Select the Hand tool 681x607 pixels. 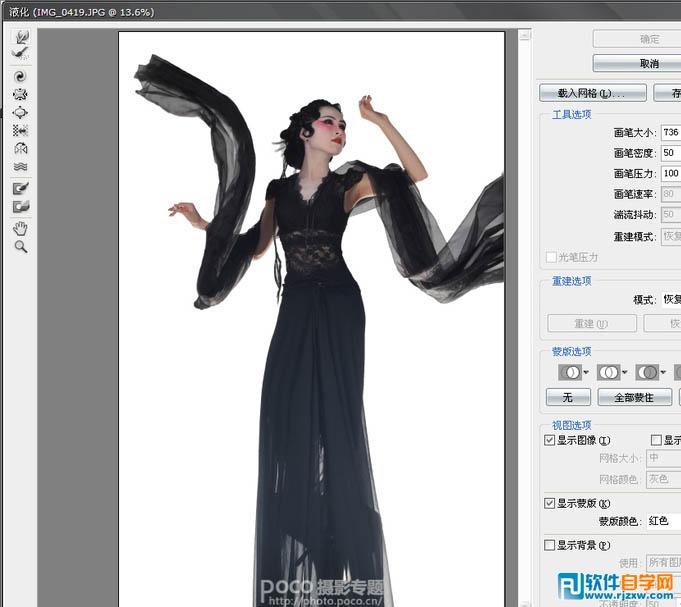click(21, 228)
